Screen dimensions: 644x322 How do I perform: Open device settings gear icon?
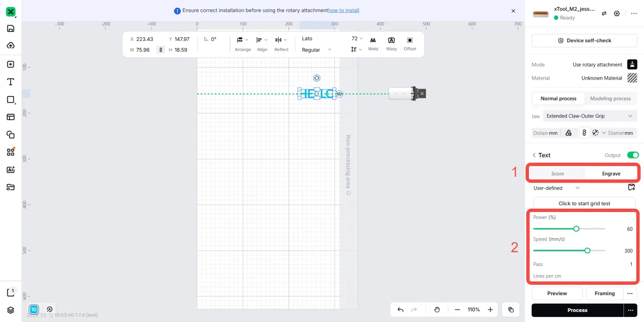[617, 14]
